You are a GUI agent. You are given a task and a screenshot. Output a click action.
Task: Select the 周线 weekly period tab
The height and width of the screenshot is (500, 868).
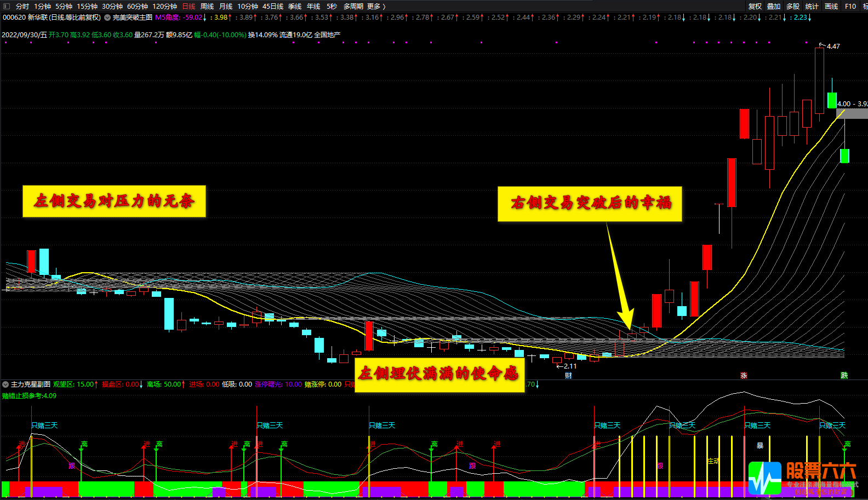pos(207,6)
